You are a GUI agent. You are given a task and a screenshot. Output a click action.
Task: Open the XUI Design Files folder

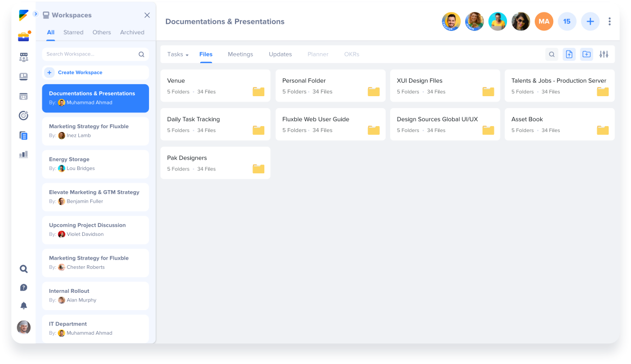pos(445,86)
